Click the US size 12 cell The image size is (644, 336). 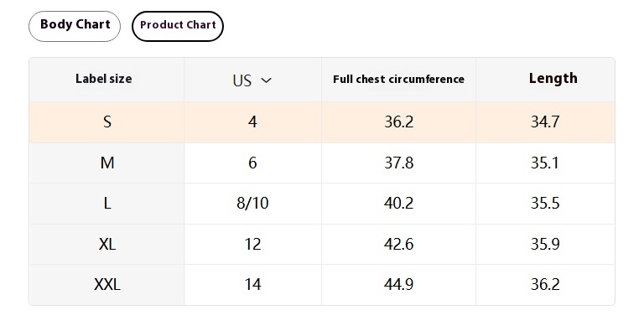point(252,244)
